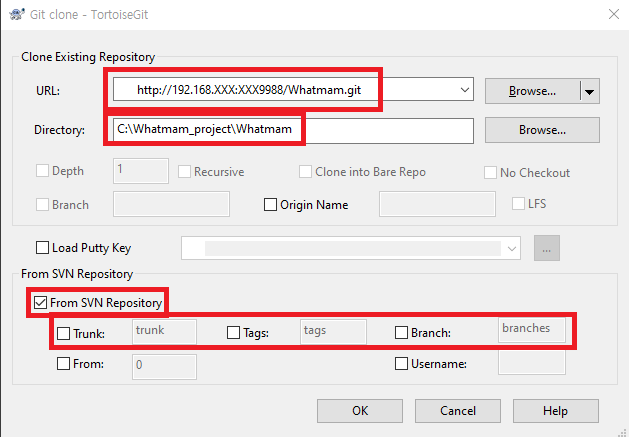This screenshot has width=629, height=437.
Task: Close the Git clone dialog
Action: pos(613,14)
